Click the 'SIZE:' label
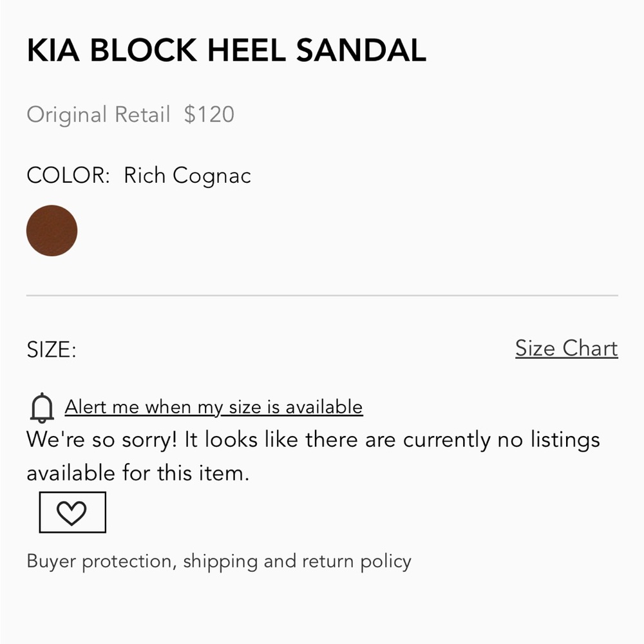Image resolution: width=644 pixels, height=644 pixels. [x=52, y=350]
